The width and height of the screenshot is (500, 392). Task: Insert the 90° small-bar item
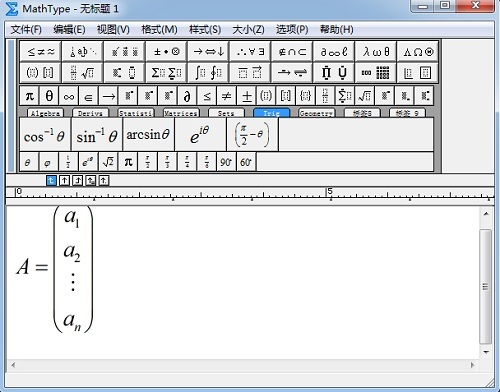[226, 162]
